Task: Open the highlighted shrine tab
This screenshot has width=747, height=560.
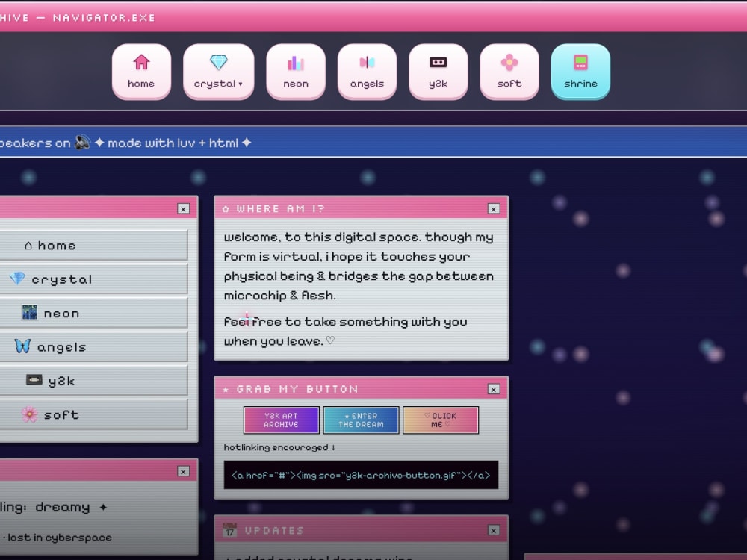Action: pyautogui.click(x=580, y=72)
